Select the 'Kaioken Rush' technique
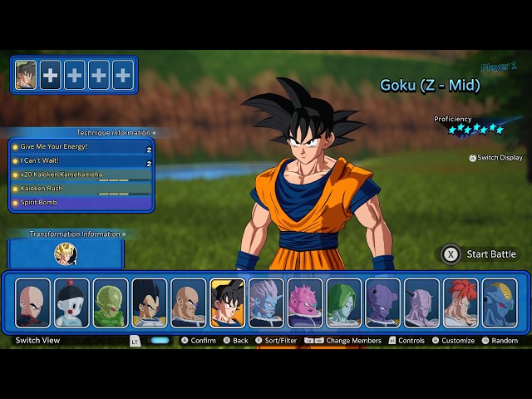 click(81, 189)
